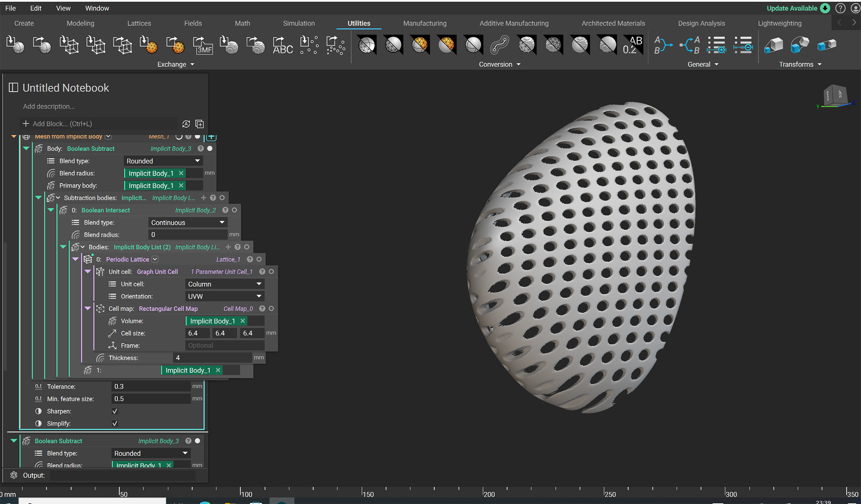
Task: Click the merge A and B arrow icon
Action: point(663,45)
